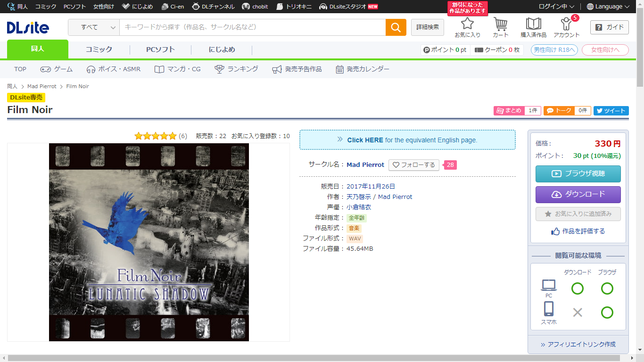Screen dimensions: 644x362
Task: Click the Film Noir album cover image
Action: click(149, 242)
